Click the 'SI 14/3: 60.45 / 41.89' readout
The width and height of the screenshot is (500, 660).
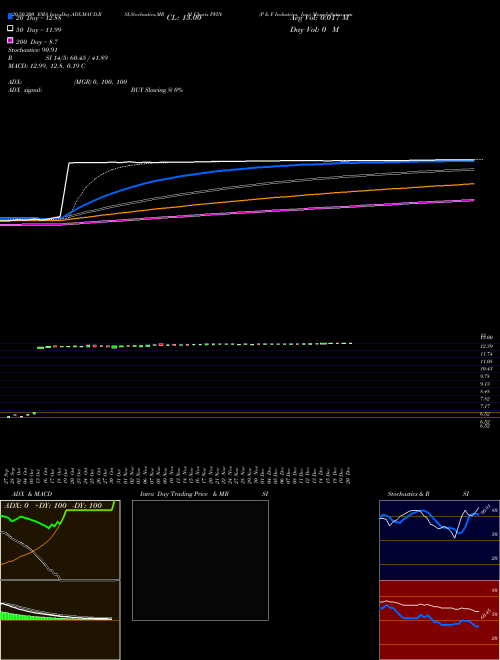point(77,58)
